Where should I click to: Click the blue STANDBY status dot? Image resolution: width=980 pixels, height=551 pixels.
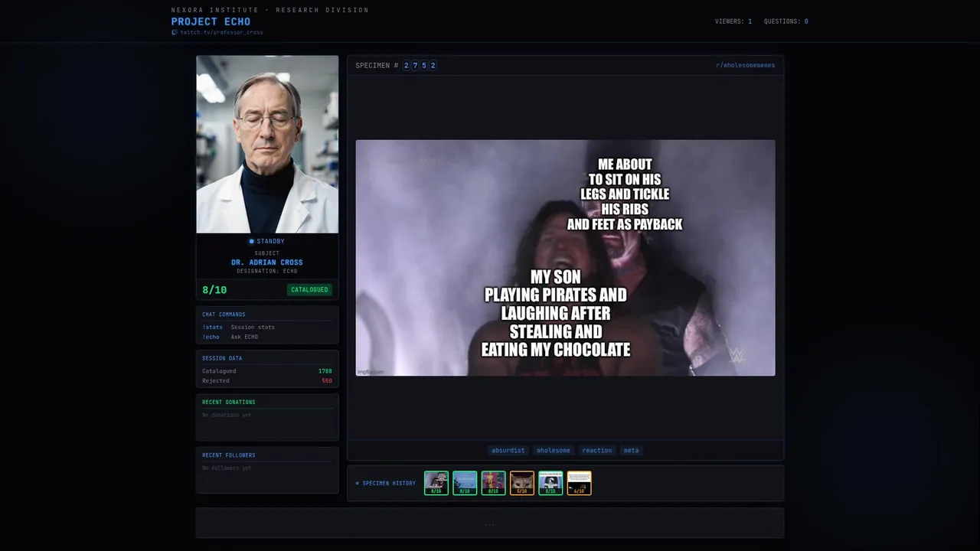(251, 241)
